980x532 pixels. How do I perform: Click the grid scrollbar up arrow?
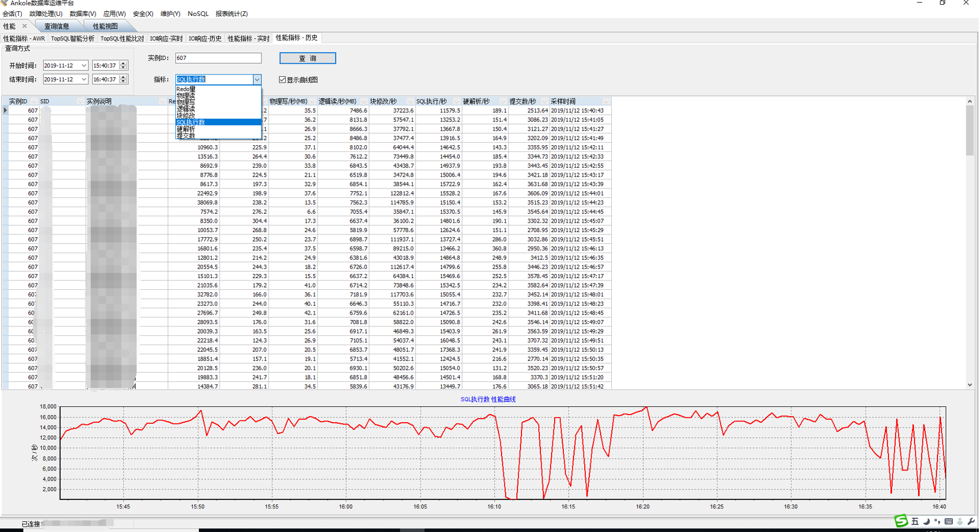pos(970,102)
